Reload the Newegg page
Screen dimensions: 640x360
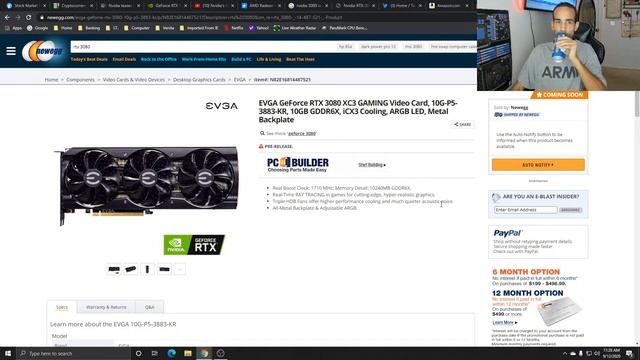coord(29,18)
